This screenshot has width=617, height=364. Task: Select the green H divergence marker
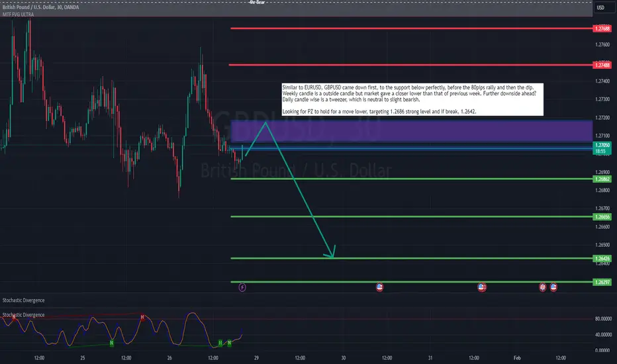(x=220, y=343)
